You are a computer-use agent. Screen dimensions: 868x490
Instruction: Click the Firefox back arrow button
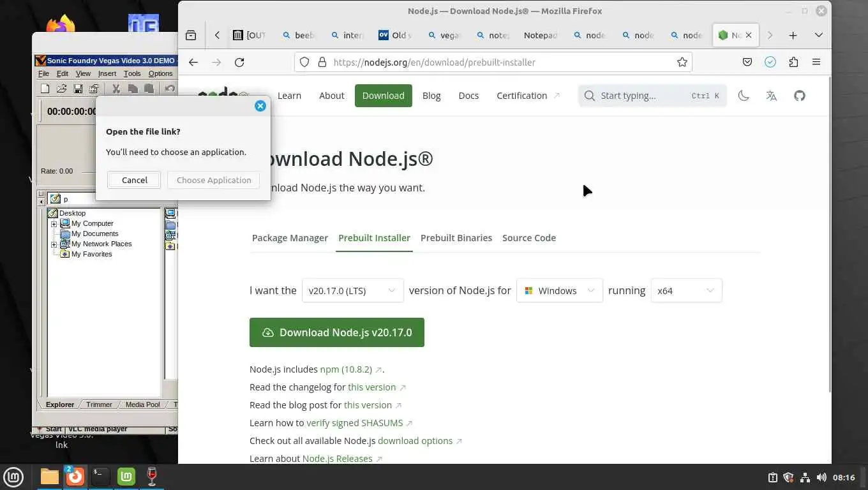[193, 62]
